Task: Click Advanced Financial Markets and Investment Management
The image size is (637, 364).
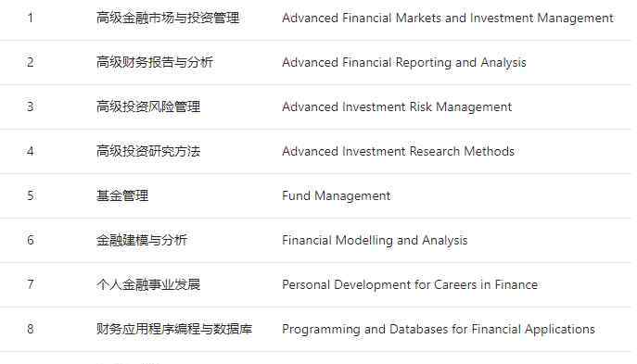Action: [x=448, y=19]
